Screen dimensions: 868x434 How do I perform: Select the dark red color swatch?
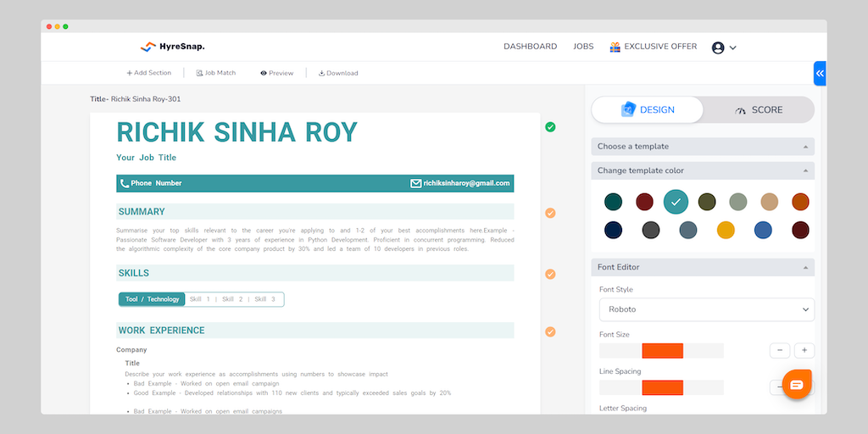pyautogui.click(x=644, y=202)
